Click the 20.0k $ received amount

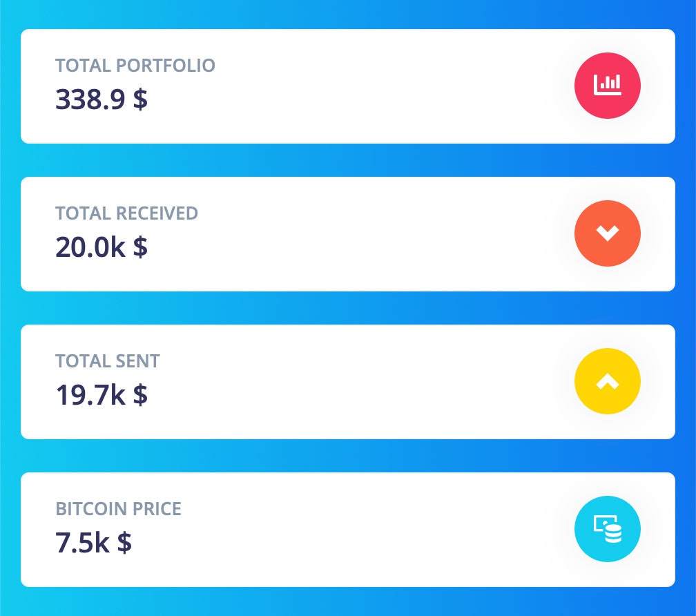tap(100, 247)
